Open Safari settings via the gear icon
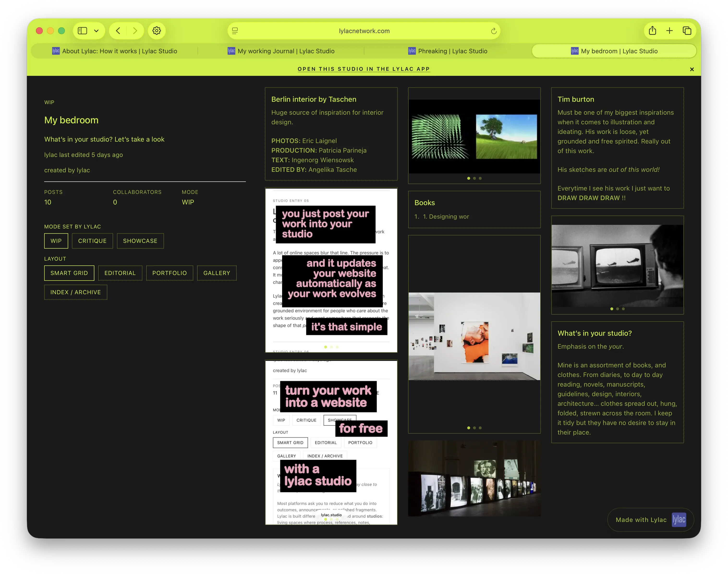Image resolution: width=728 pixels, height=574 pixels. 156,30
